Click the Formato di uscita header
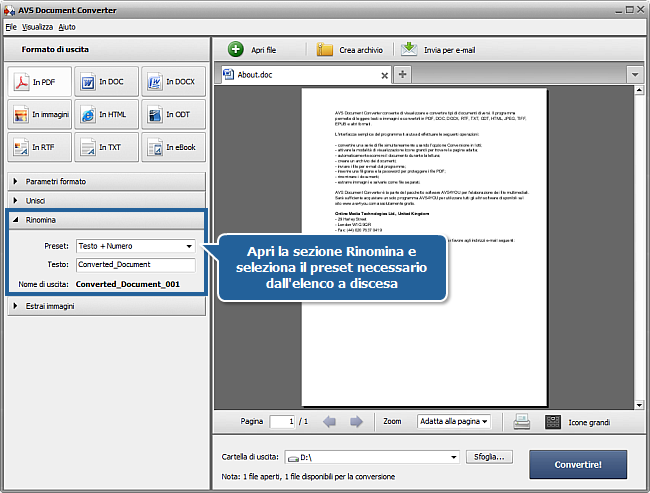650x493 pixels. 55,49
